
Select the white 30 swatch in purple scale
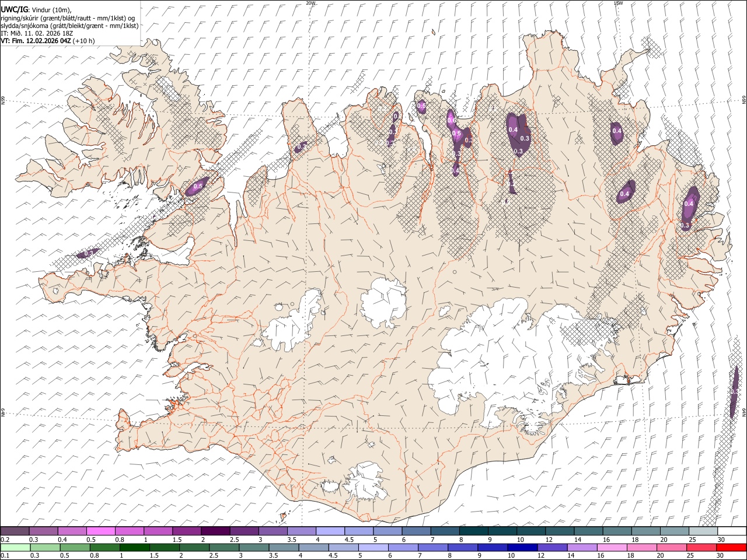click(x=732, y=531)
